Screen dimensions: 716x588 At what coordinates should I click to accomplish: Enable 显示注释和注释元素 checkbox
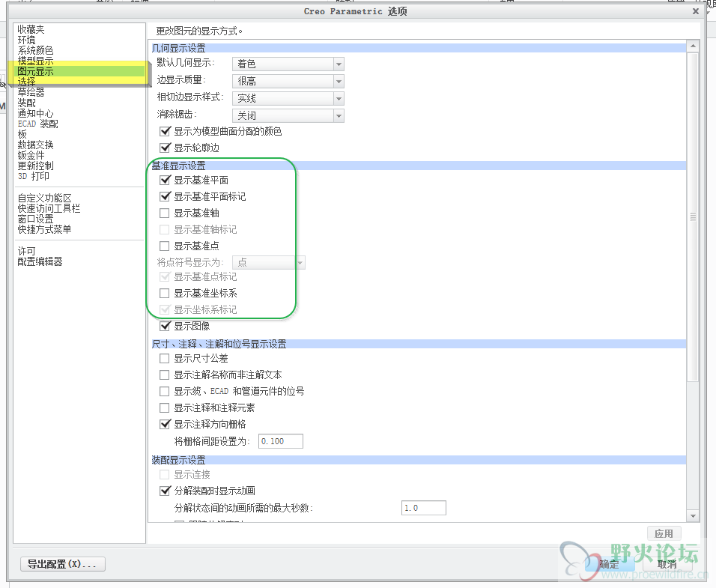[x=164, y=407]
